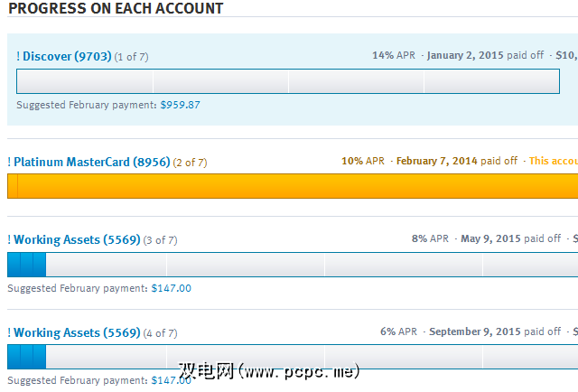The height and width of the screenshot is (392, 578).
Task: Open the Platinum MasterCard (8956) account link
Action: pyautogui.click(x=91, y=162)
